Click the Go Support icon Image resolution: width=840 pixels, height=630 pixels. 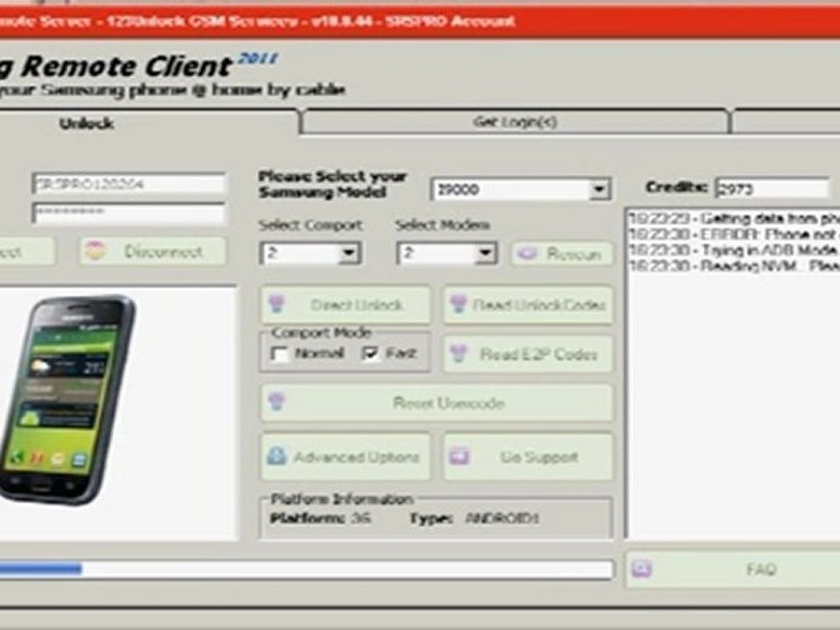(x=459, y=457)
